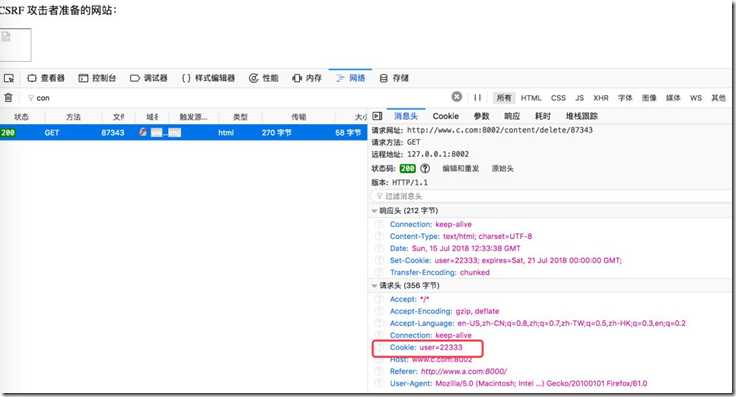Viewport: 736px width, 397px height.
Task: Filter requests by XHR type
Action: [x=600, y=98]
